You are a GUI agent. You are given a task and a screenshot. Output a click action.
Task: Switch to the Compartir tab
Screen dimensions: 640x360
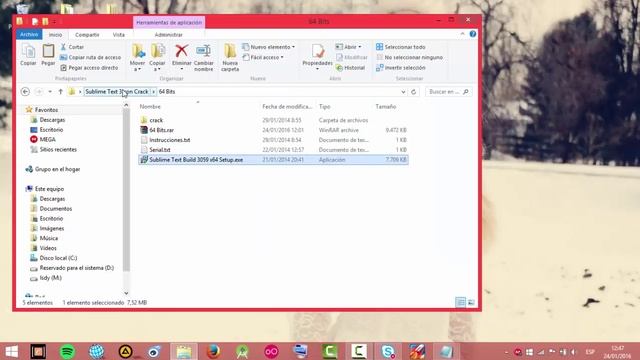tap(87, 35)
